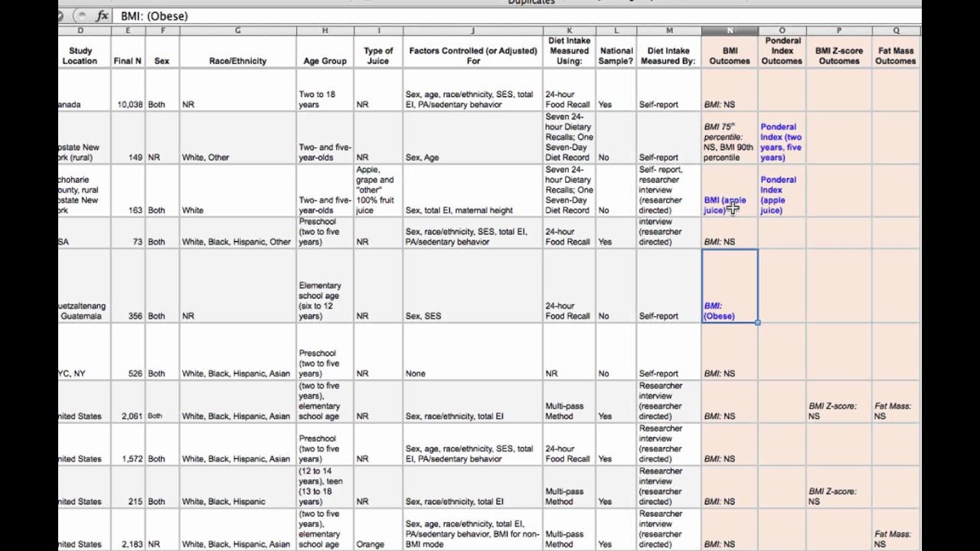Viewport: 980px width, 551px height.
Task: Select the Final N cell showing 163
Action: point(128,191)
